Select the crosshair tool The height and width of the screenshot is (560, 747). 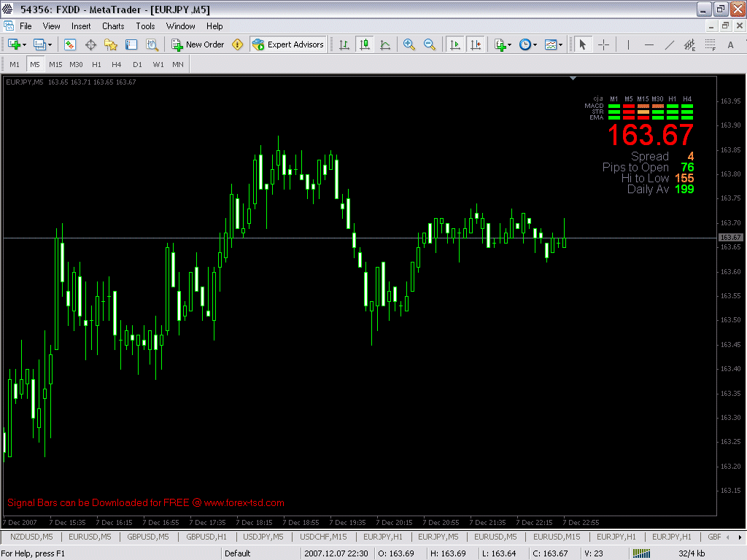tap(604, 44)
